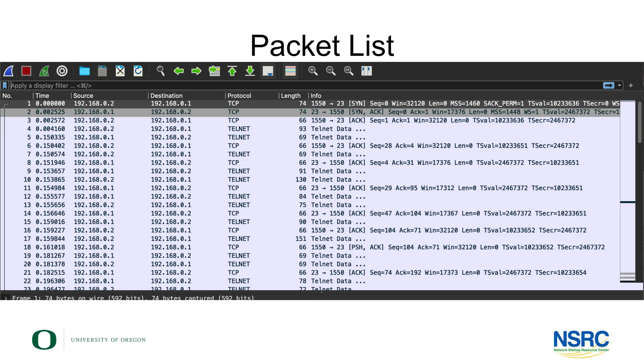
Task: Apply the display filter arrow button
Action: click(x=609, y=85)
